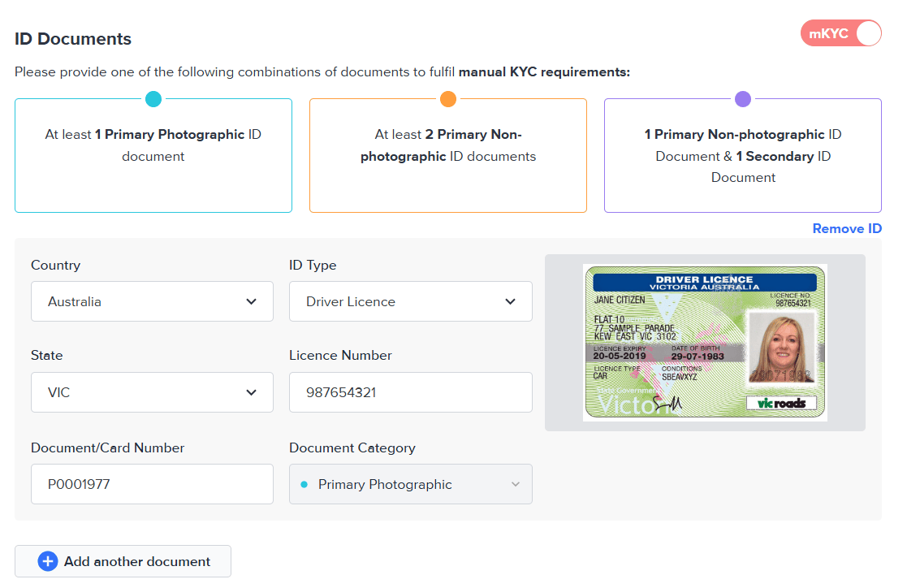Click inside the Licence Number field
The height and width of the screenshot is (588, 907).
tap(410, 391)
